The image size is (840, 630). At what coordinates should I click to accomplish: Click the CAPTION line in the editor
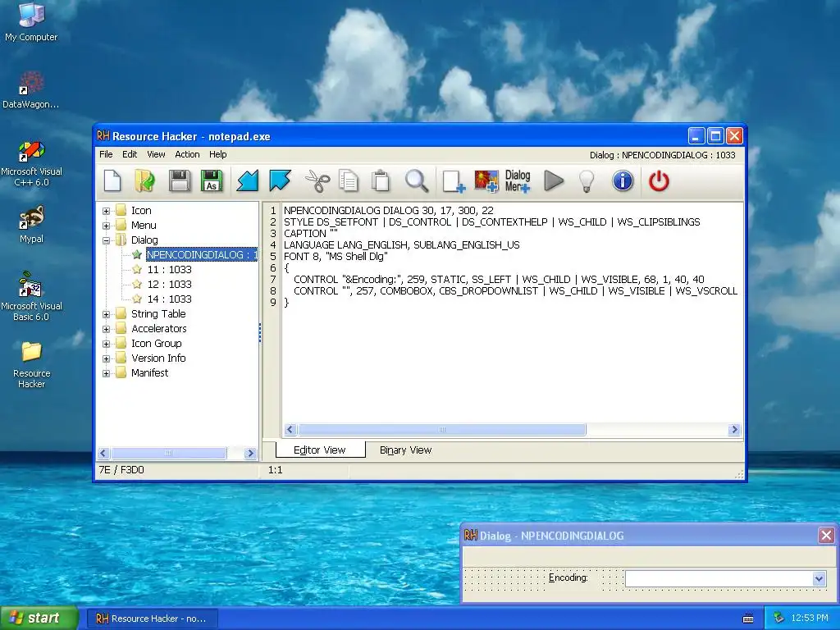pos(311,234)
